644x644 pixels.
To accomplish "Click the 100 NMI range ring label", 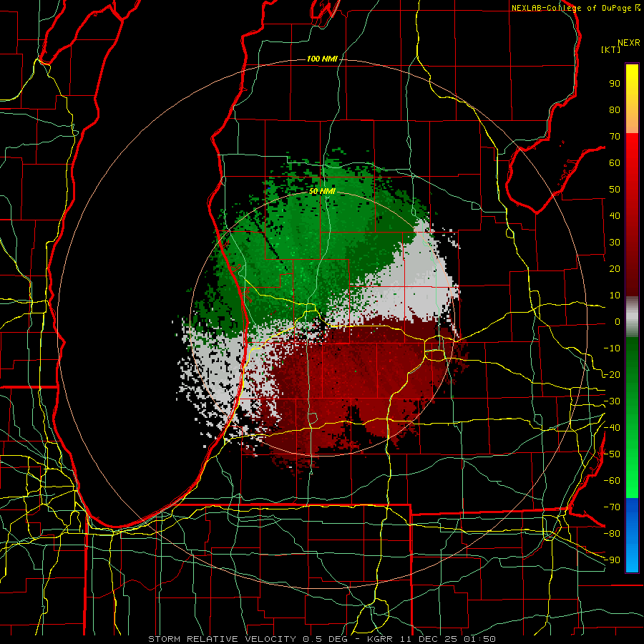I will pos(322,59).
